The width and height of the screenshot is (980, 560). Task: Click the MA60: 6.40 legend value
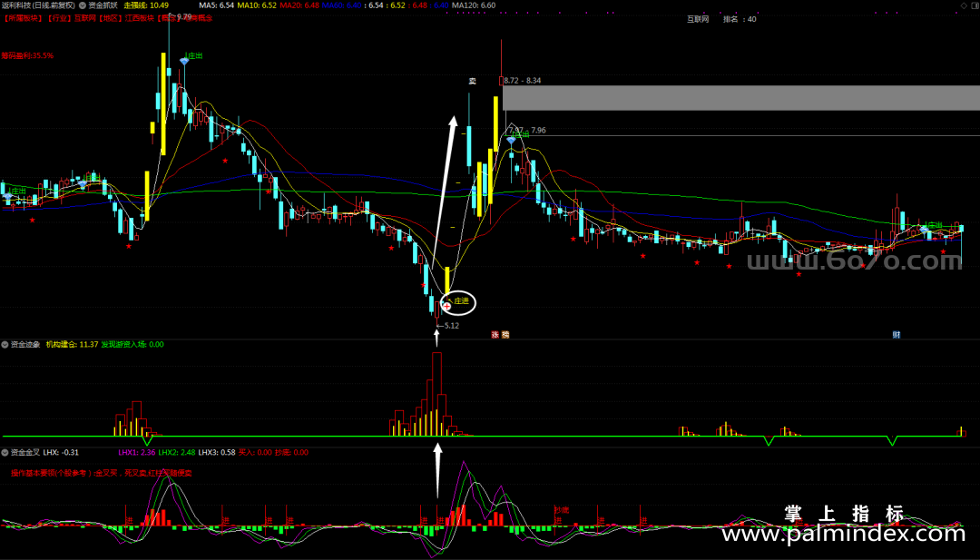coord(342,5)
